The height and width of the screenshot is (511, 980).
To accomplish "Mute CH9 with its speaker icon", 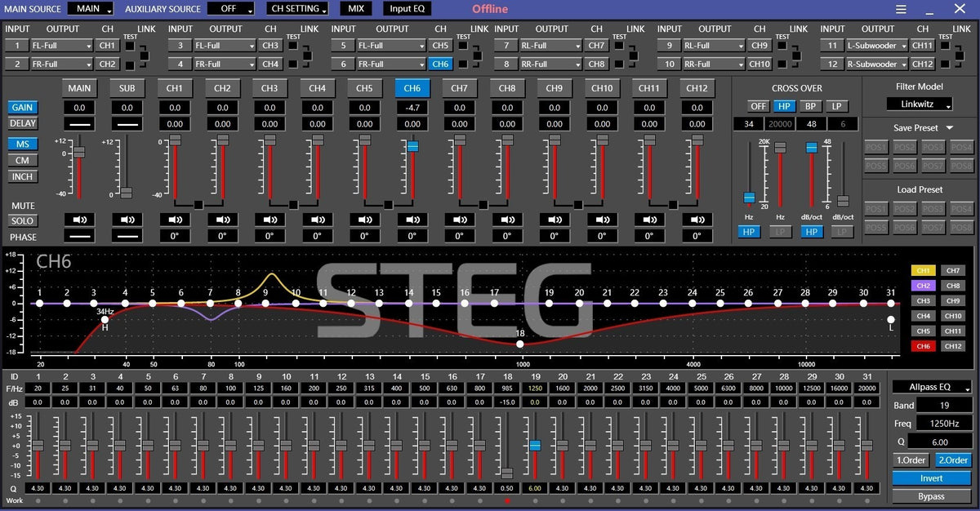I will coord(554,220).
